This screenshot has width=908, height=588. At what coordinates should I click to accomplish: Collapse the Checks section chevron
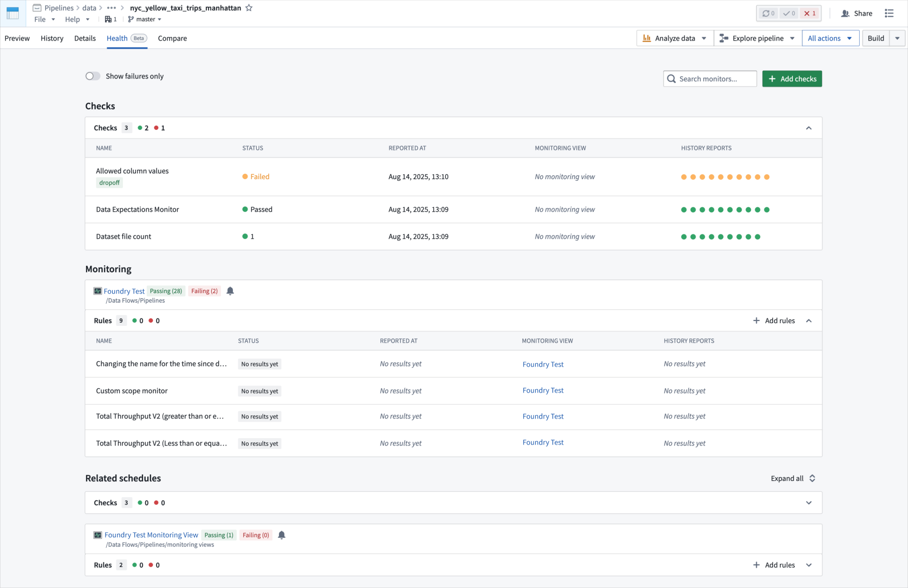click(x=808, y=128)
